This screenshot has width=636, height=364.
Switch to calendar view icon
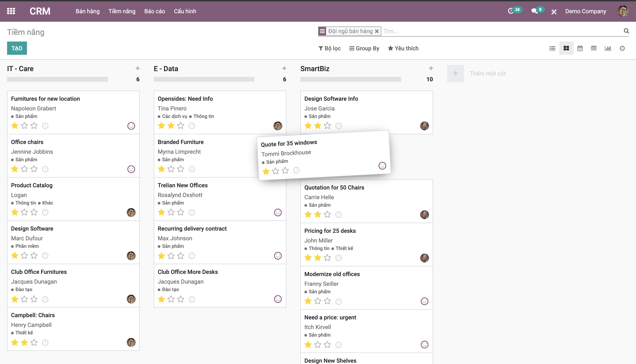[580, 48]
